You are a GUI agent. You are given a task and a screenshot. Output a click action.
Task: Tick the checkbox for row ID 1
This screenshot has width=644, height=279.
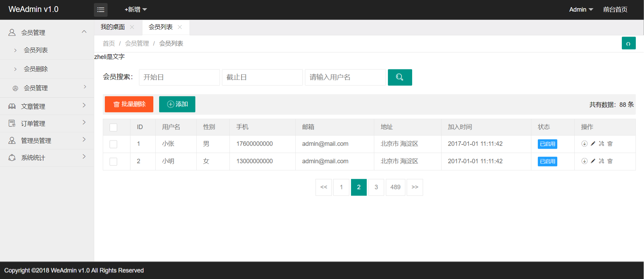pyautogui.click(x=113, y=144)
